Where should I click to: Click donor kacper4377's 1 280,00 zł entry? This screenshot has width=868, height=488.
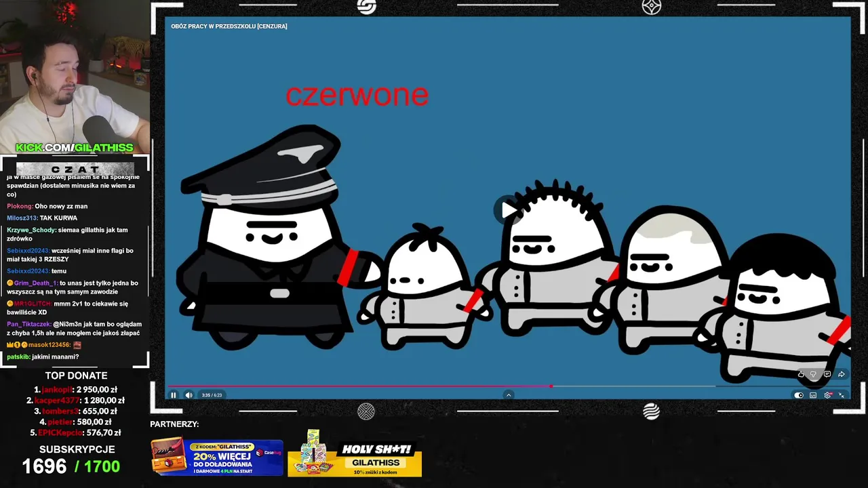click(76, 401)
